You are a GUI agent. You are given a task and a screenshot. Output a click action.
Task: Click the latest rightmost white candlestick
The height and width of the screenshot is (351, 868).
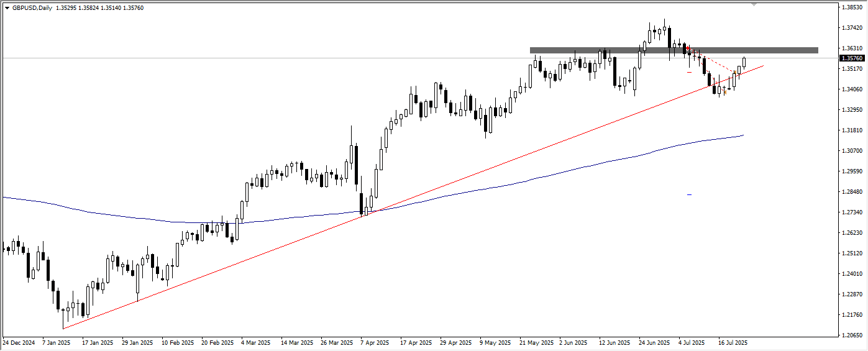pos(744,62)
